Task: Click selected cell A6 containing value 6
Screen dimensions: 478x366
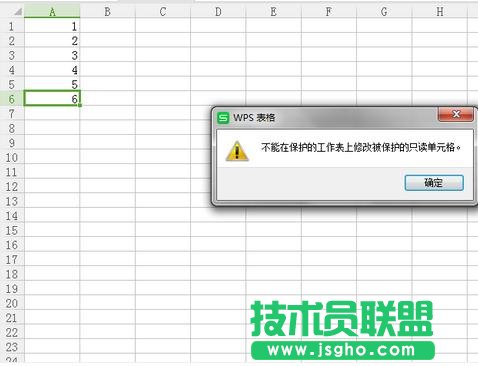Action: pos(52,99)
